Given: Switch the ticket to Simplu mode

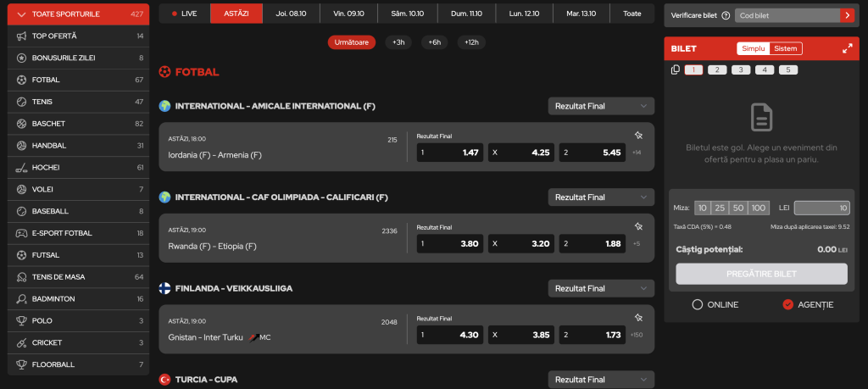Looking at the screenshot, I should click(x=753, y=48).
